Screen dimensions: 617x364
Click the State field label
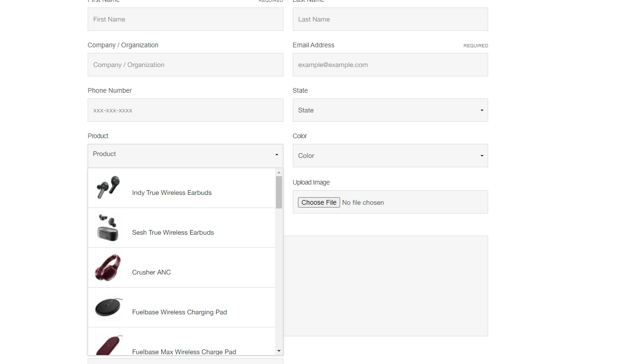coord(300,90)
